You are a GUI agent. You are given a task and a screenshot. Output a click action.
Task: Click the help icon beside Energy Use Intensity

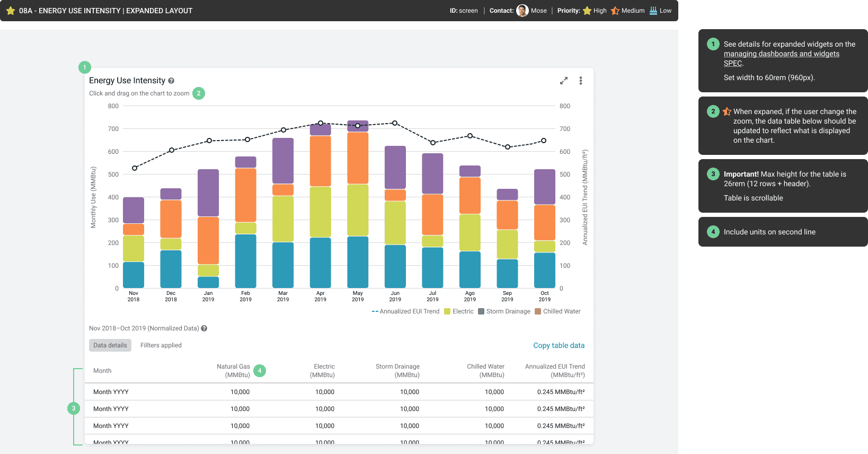(x=171, y=81)
